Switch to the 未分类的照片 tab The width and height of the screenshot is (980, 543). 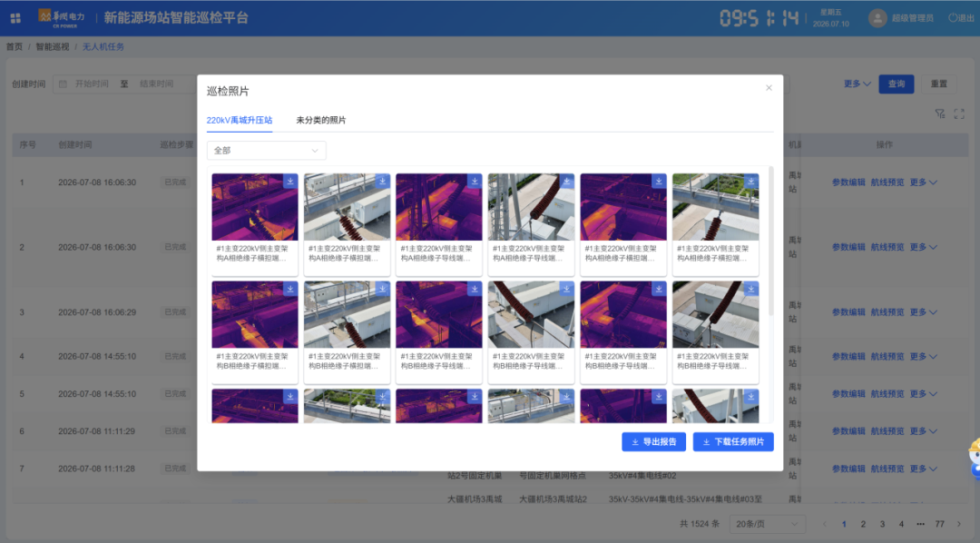coord(320,120)
